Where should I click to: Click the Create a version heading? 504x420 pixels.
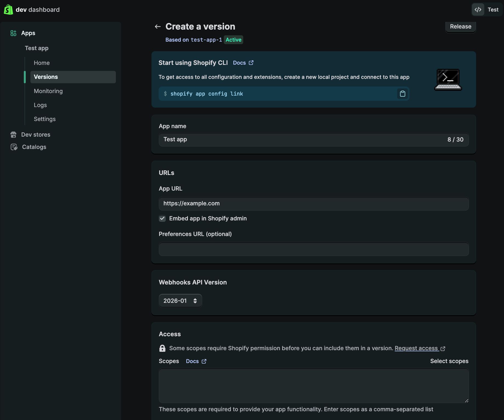click(201, 27)
